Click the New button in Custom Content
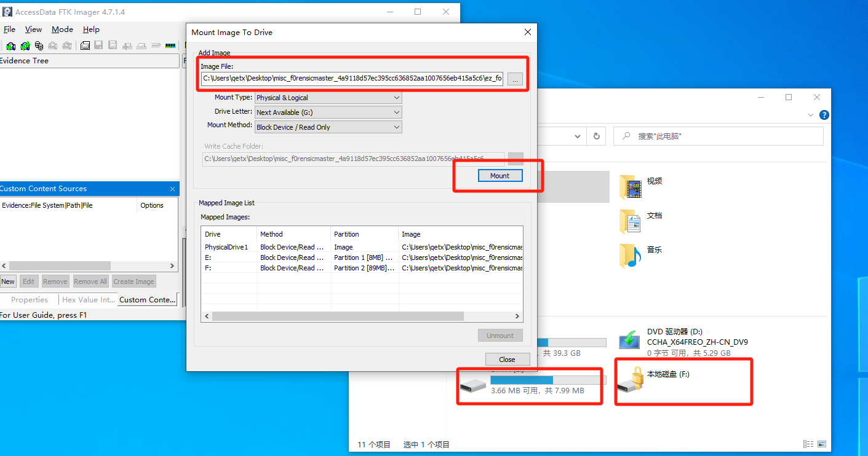 tap(8, 281)
